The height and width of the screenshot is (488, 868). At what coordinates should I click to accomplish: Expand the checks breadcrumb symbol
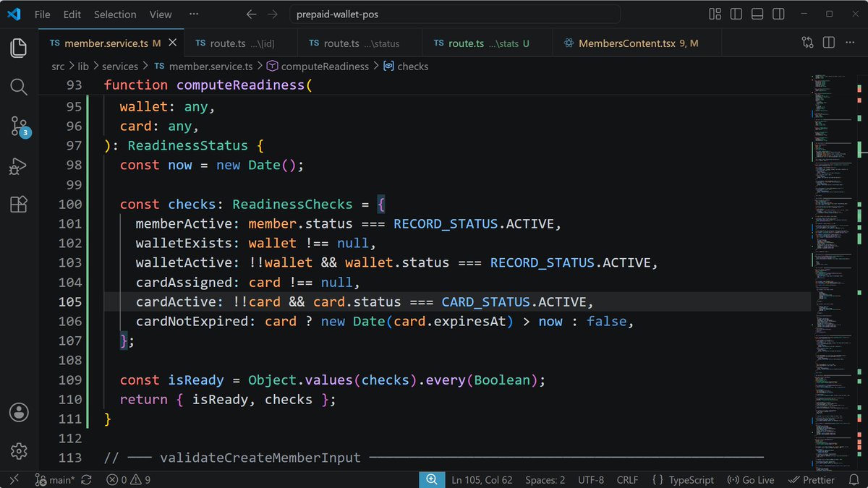[406, 66]
